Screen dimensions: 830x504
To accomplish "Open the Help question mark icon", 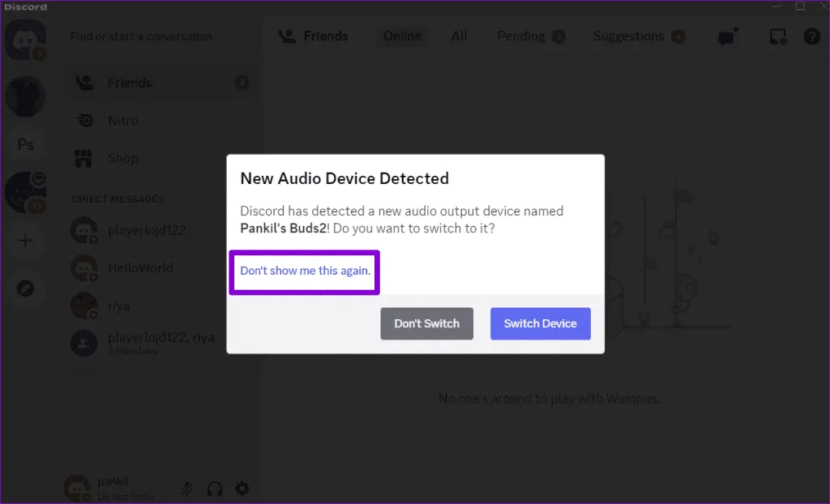I will pyautogui.click(x=811, y=37).
